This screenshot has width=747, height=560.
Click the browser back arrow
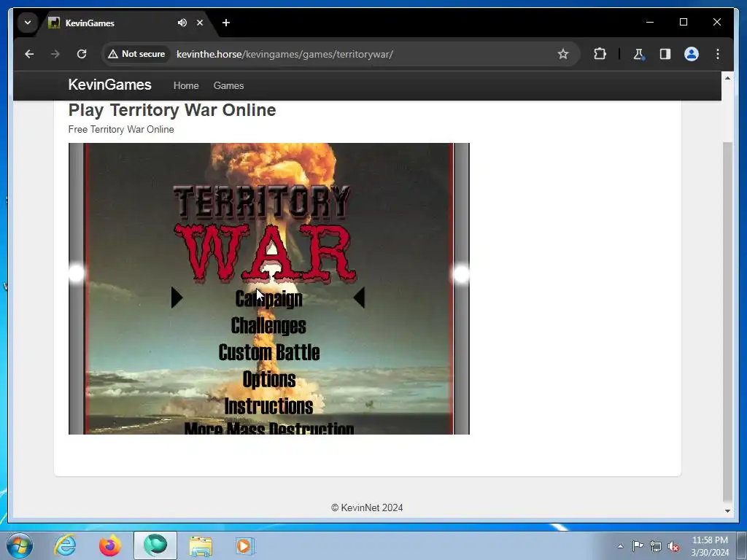pos(29,54)
